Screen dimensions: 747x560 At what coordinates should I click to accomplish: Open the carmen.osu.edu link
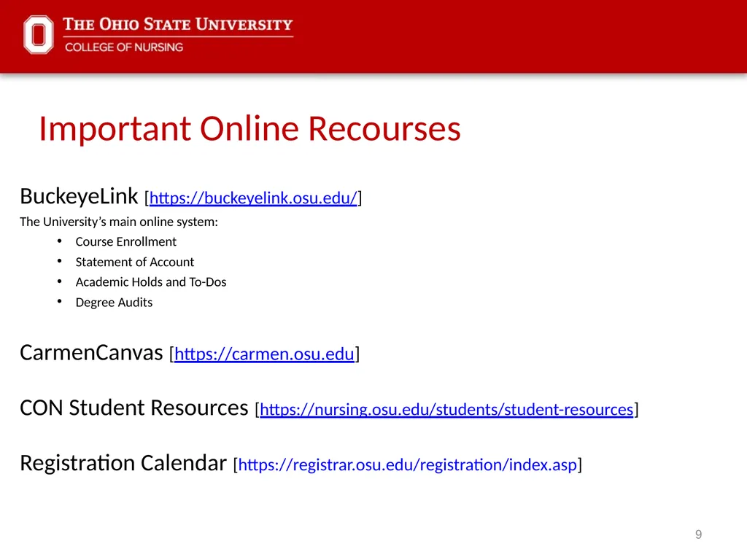pyautogui.click(x=264, y=354)
